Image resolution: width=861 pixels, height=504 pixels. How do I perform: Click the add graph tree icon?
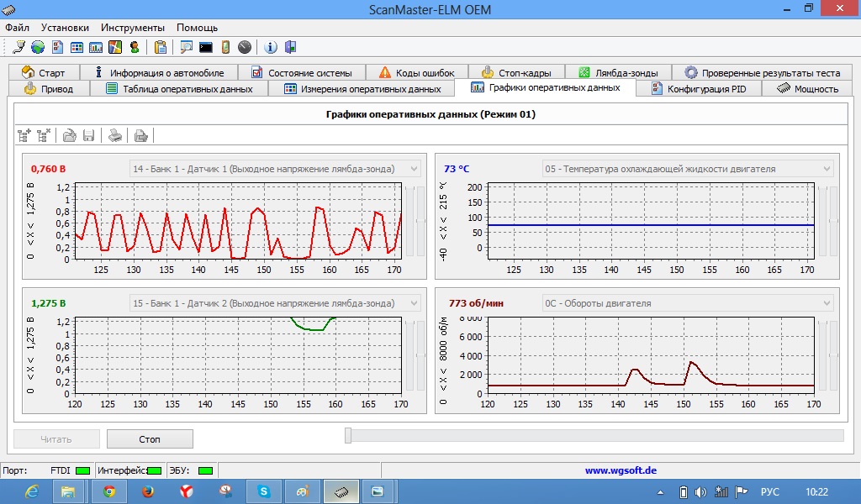pyautogui.click(x=24, y=135)
